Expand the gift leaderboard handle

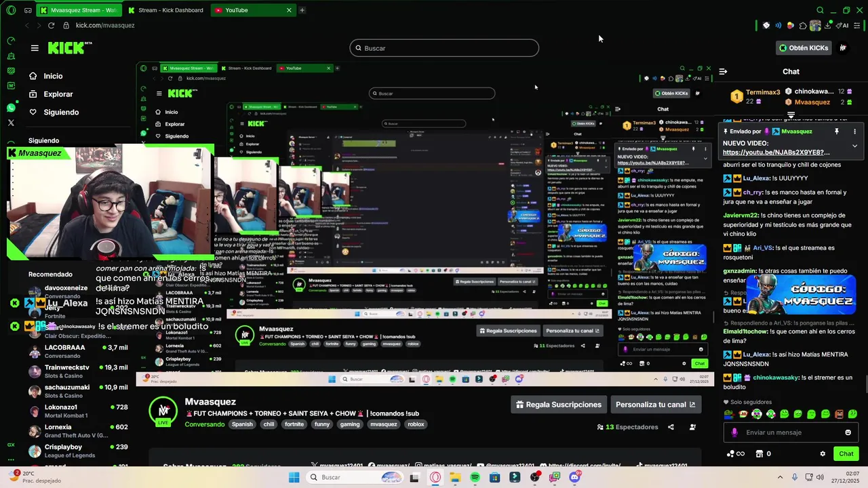click(x=791, y=115)
